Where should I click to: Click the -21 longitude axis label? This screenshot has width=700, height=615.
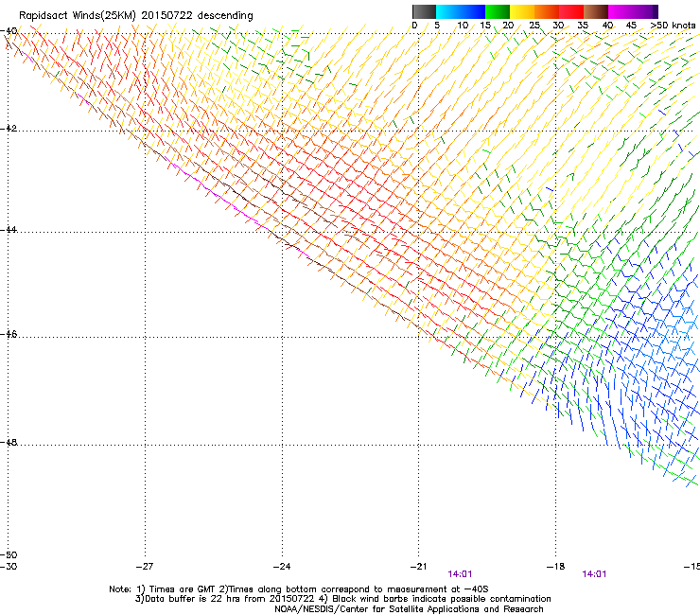[418, 567]
